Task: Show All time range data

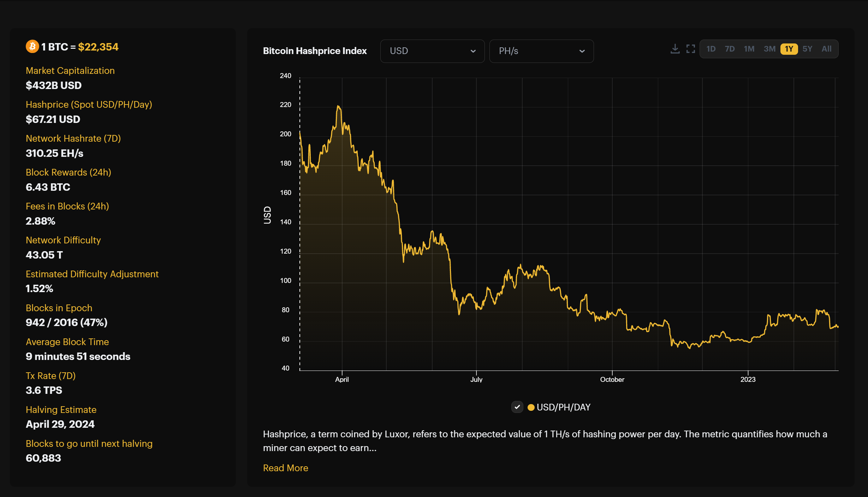Action: tap(826, 49)
